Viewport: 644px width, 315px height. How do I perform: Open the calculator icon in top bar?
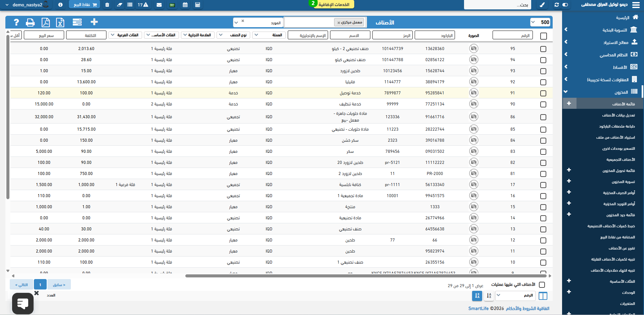click(197, 5)
